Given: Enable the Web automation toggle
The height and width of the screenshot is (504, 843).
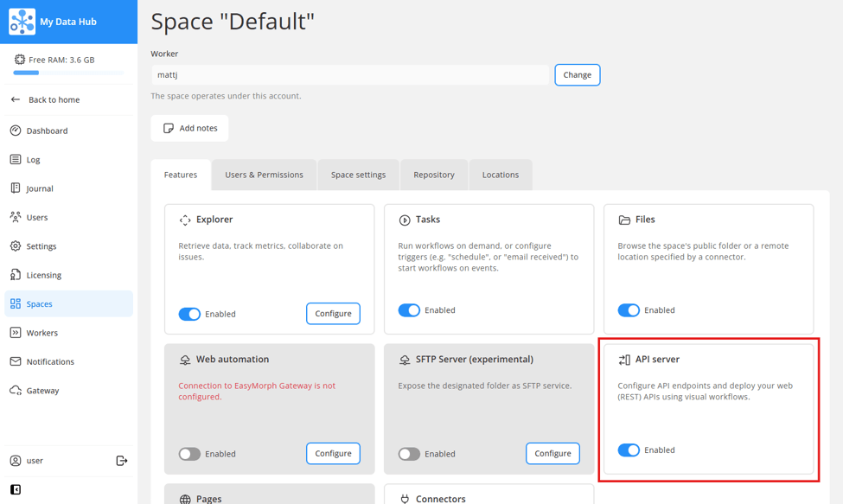Looking at the screenshot, I should [x=189, y=454].
